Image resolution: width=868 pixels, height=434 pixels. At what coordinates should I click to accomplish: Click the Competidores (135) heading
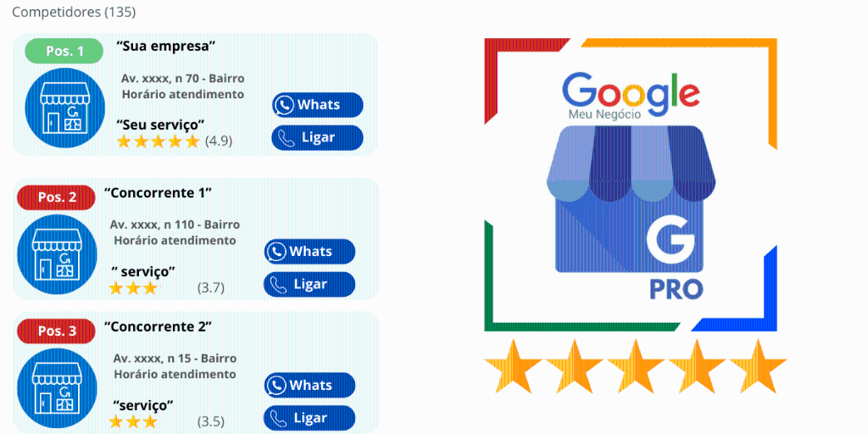pyautogui.click(x=74, y=12)
